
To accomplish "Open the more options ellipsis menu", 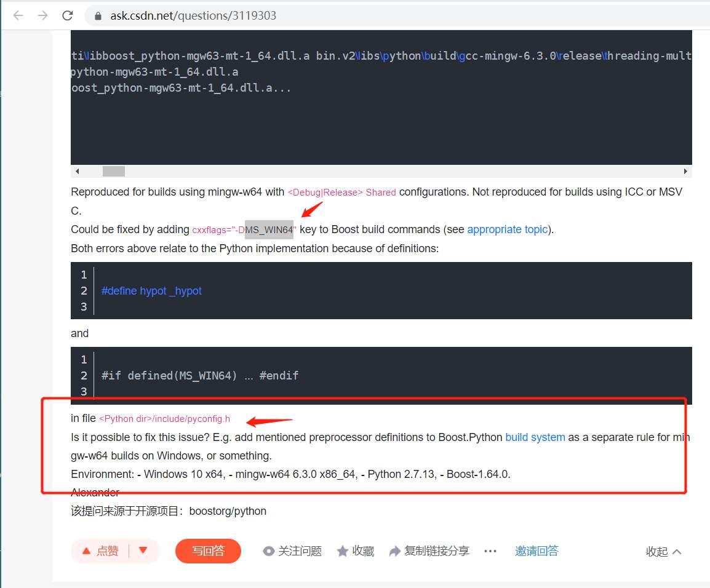I will pos(490,551).
